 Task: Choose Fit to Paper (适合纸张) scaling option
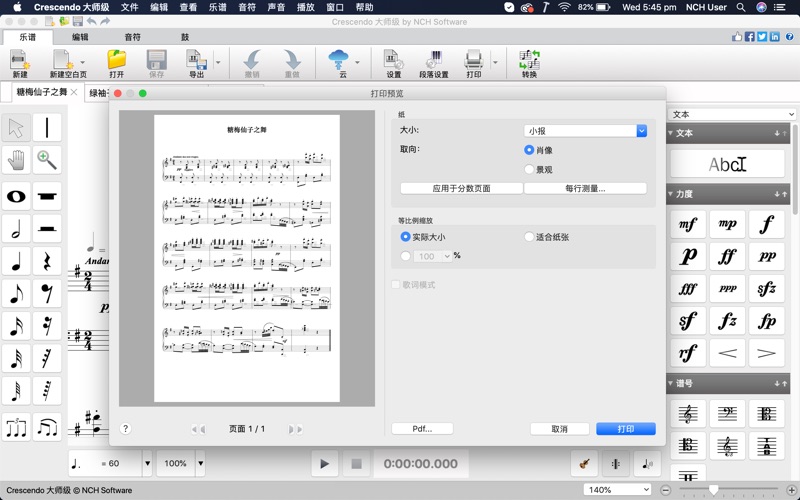click(529, 237)
